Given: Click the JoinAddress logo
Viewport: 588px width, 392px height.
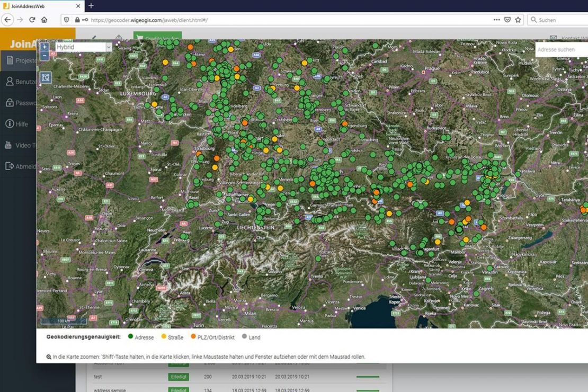Looking at the screenshot, I should point(23,44).
